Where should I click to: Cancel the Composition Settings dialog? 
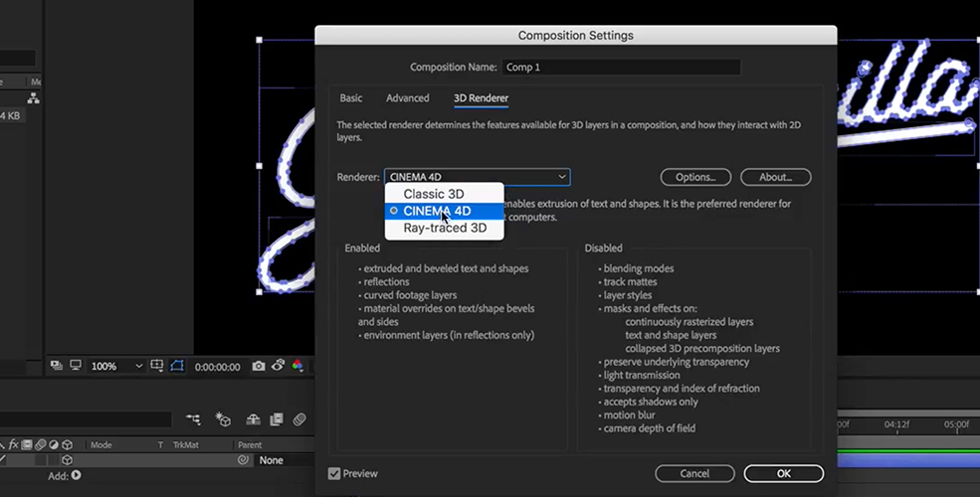[694, 473]
